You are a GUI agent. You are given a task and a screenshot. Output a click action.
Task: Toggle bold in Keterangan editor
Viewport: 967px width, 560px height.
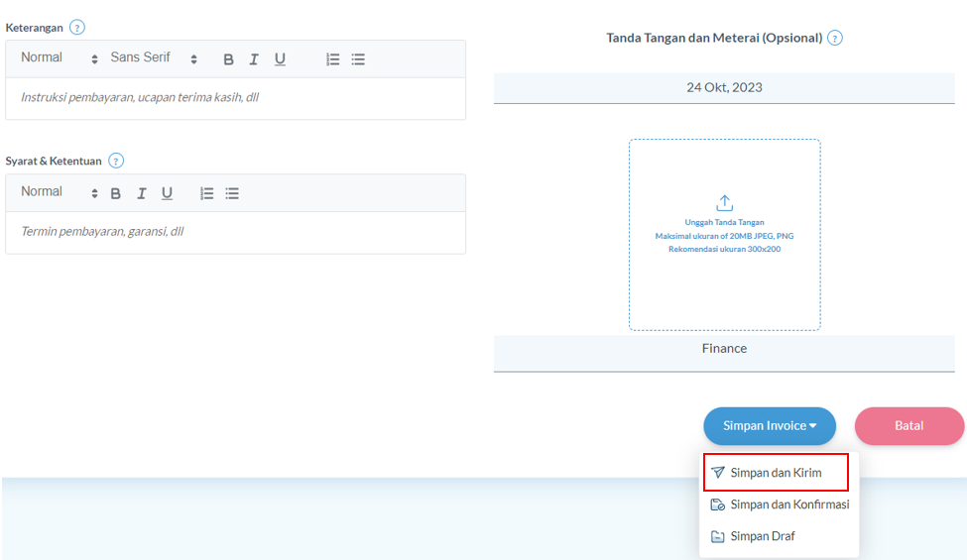(228, 59)
